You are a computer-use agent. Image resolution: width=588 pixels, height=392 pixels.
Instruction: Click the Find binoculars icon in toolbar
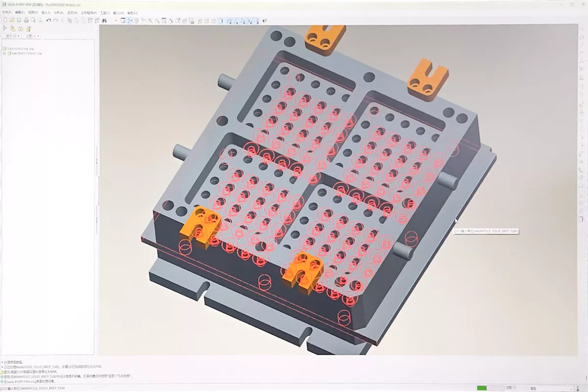[x=104, y=21]
